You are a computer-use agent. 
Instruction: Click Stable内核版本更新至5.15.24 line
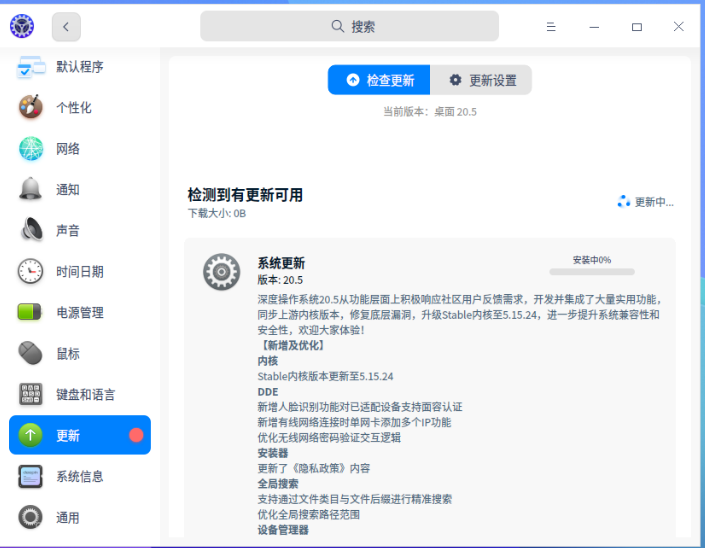tap(325, 376)
